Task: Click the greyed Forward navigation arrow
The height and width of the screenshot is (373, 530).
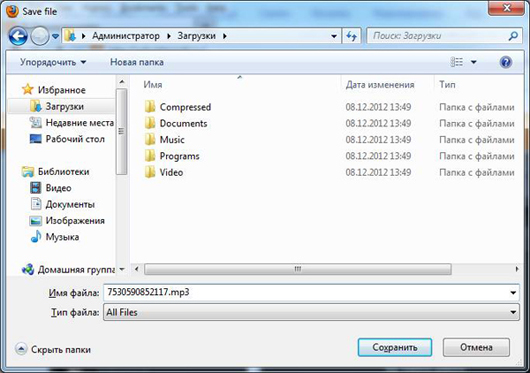Action: point(40,36)
